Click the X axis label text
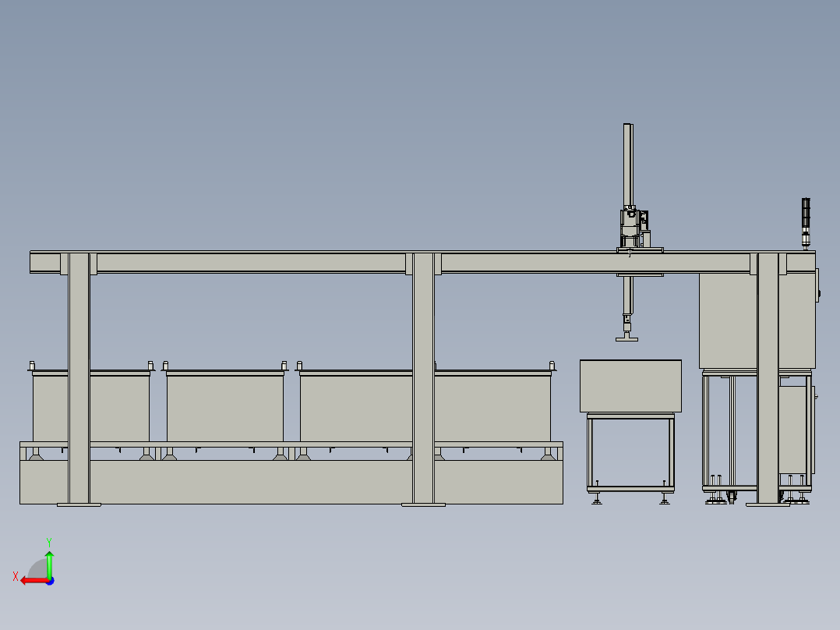The image size is (840, 630). [x=15, y=575]
